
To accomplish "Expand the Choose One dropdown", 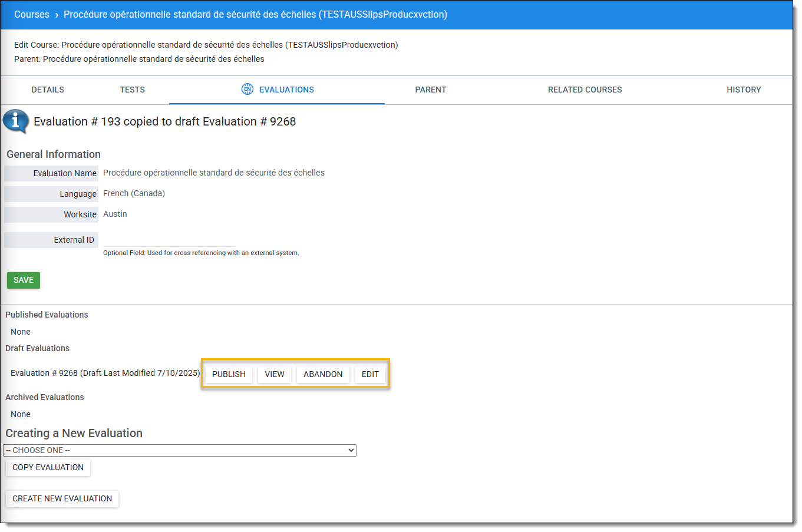I will tap(180, 450).
